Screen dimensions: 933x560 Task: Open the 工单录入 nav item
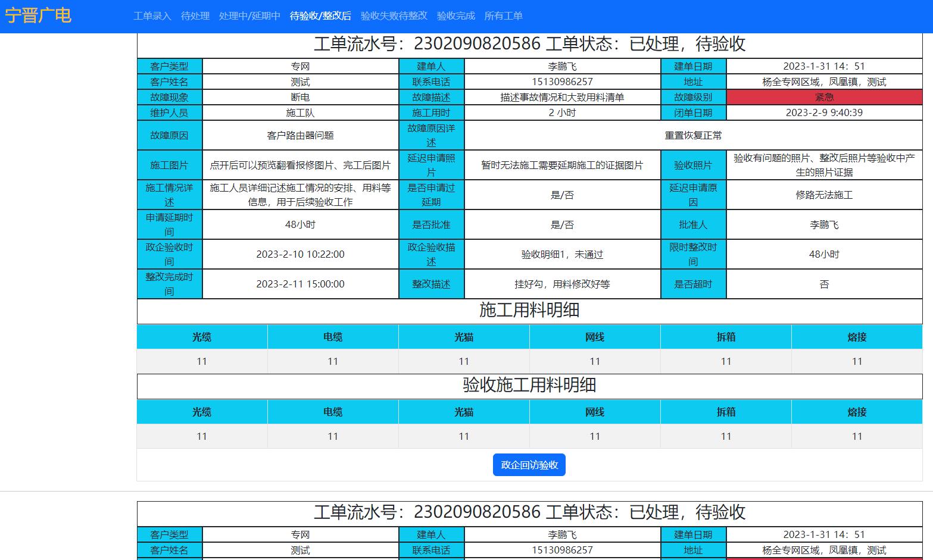(x=152, y=16)
